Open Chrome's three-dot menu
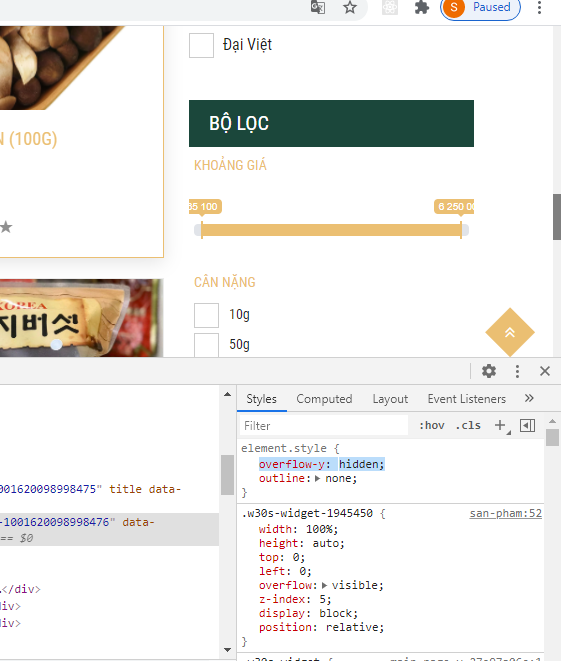The width and height of the screenshot is (561, 661). point(539,7)
